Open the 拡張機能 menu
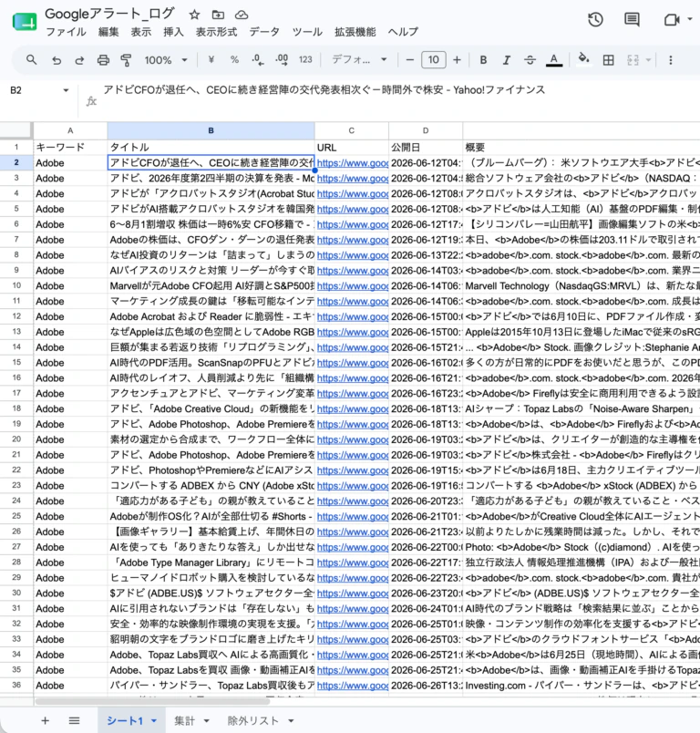The width and height of the screenshot is (700, 733). (355, 32)
